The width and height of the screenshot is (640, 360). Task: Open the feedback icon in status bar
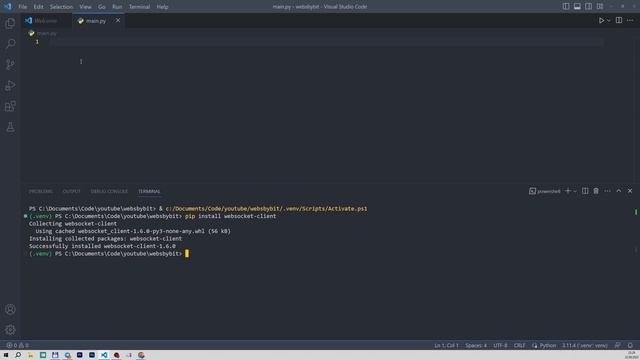(x=618, y=345)
